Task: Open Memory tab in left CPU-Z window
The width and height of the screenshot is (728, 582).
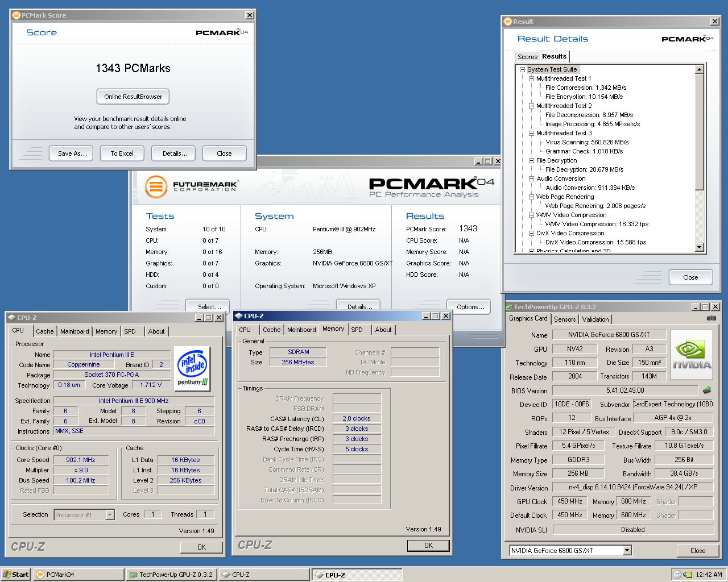Action: point(106,331)
